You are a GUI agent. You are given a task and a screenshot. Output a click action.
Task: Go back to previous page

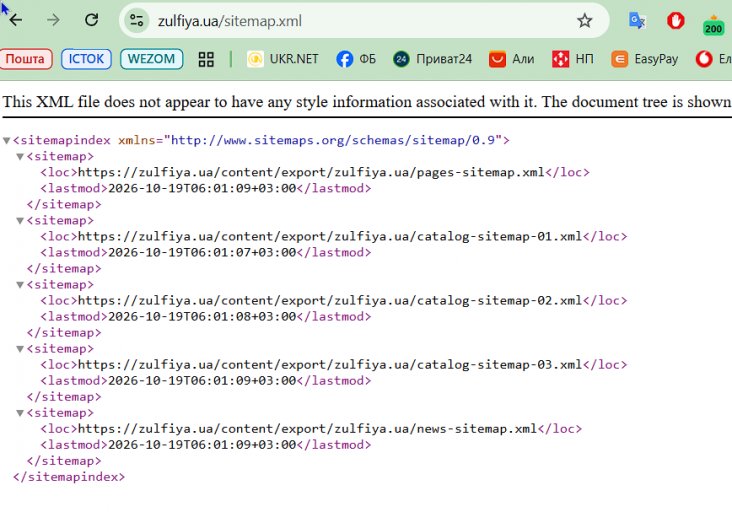click(x=16, y=20)
